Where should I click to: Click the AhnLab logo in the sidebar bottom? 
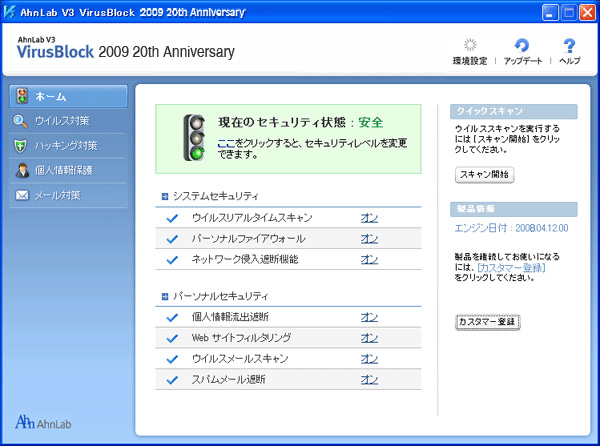[x=43, y=422]
